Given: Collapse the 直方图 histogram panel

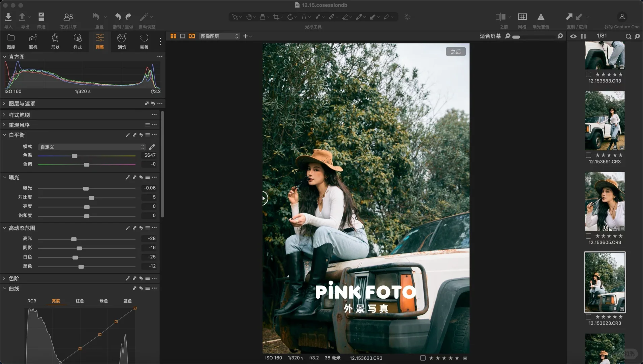Looking at the screenshot, I should pyautogui.click(x=5, y=57).
